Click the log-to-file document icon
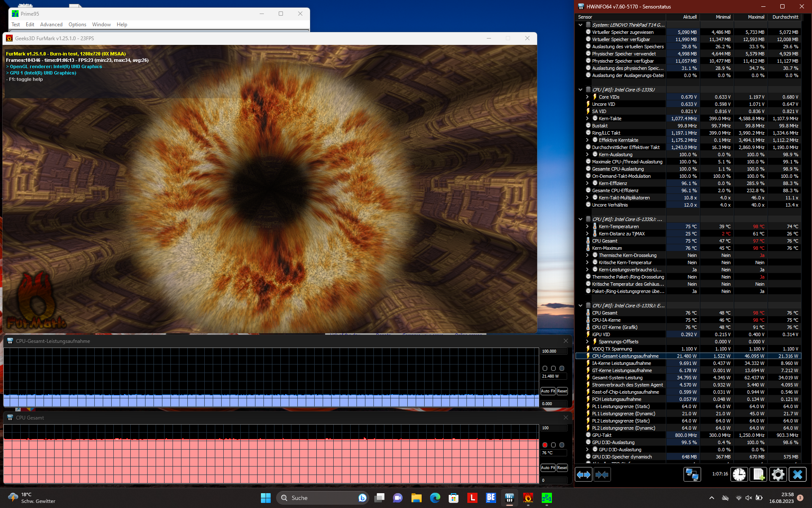 click(x=758, y=474)
